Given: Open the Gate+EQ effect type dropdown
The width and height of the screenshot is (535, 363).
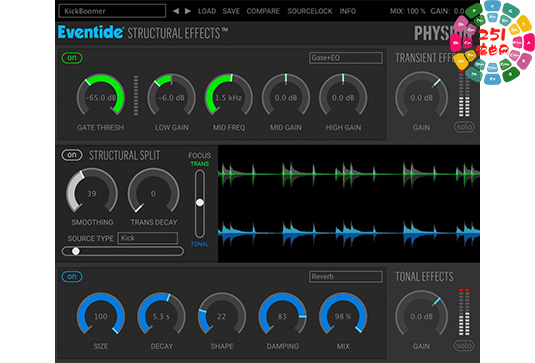Looking at the screenshot, I should (346, 58).
